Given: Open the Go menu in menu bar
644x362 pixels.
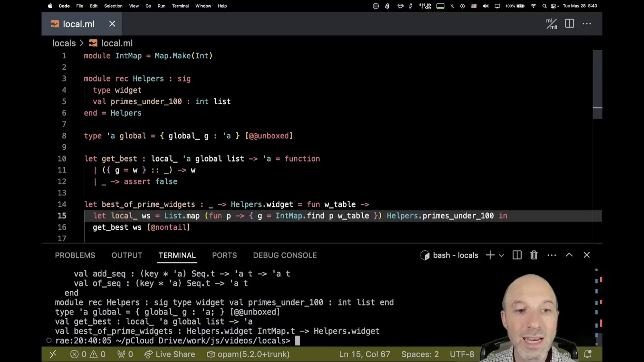Looking at the screenshot, I should 148,6.
